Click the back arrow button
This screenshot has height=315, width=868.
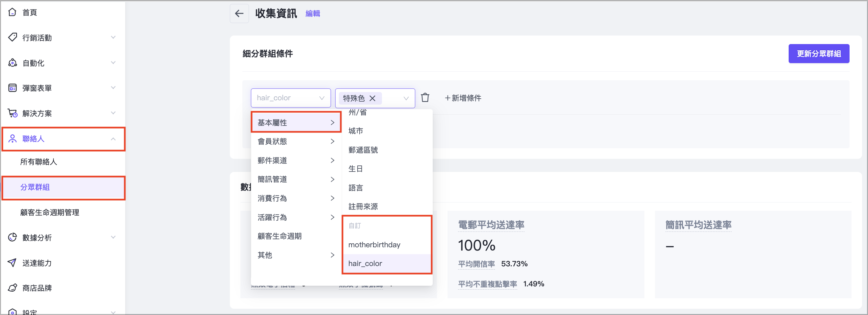click(239, 13)
